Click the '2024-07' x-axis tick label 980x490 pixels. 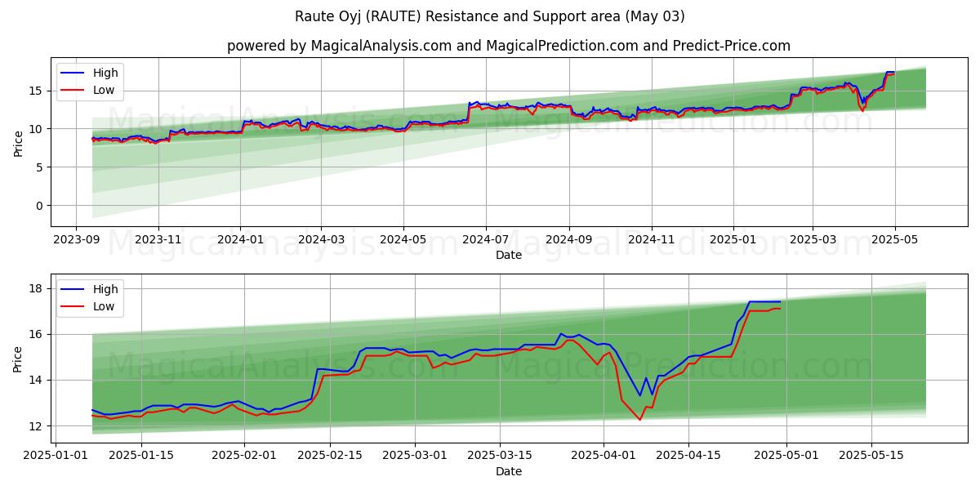(486, 238)
